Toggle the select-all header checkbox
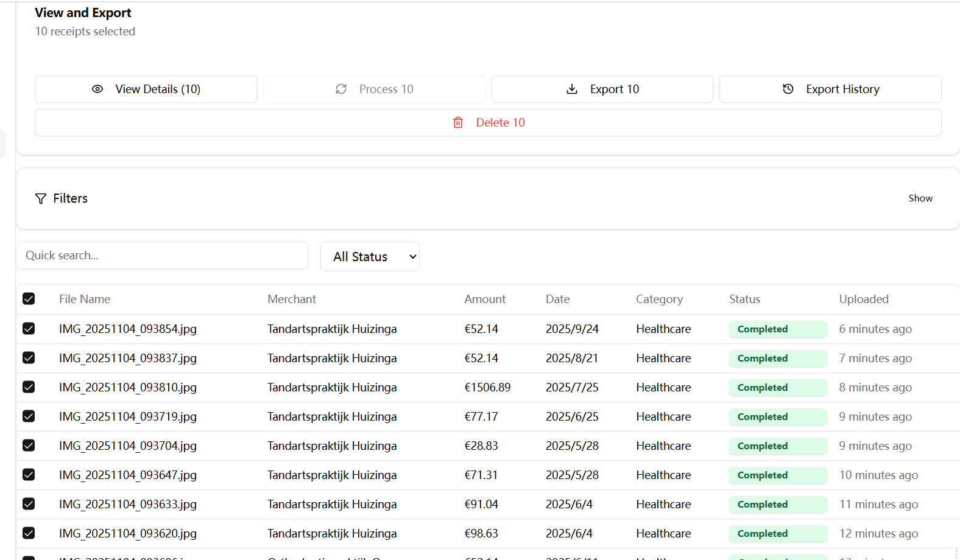The height and width of the screenshot is (560, 960). [29, 298]
